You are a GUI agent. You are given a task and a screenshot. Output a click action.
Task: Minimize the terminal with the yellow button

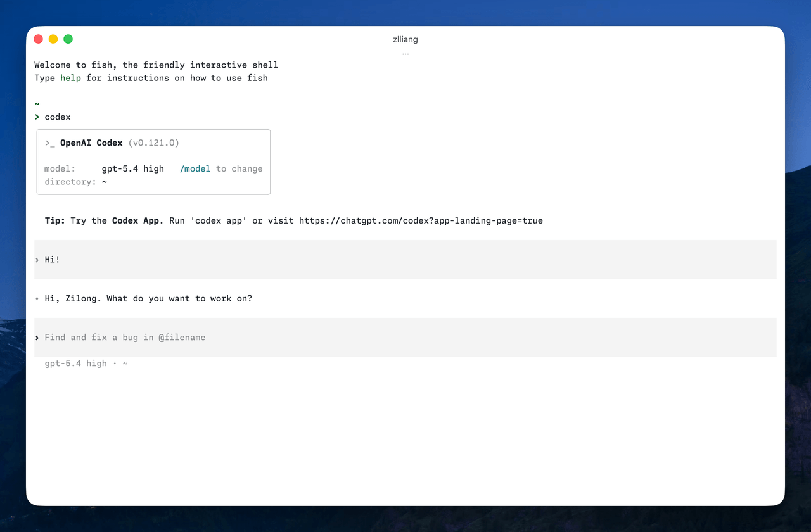tap(53, 39)
